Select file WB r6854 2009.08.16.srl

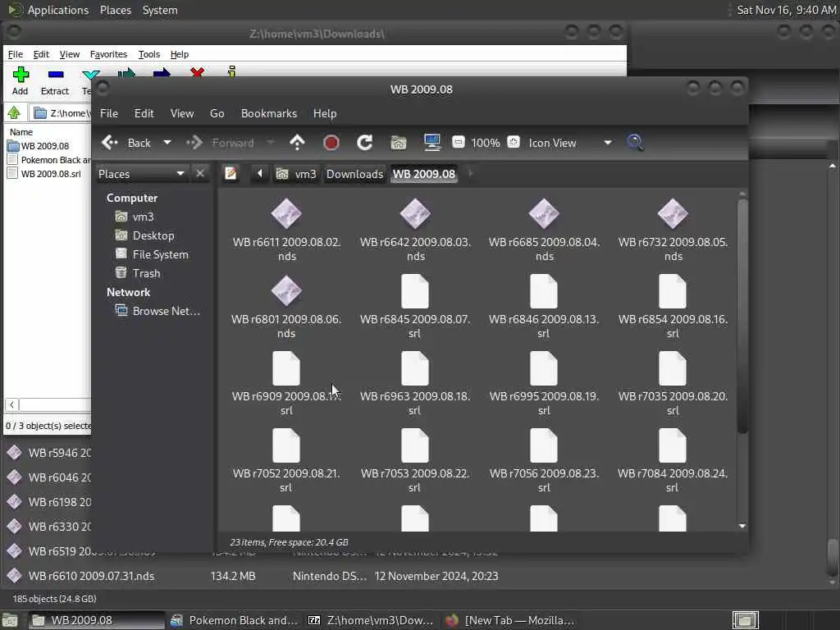[673, 307]
